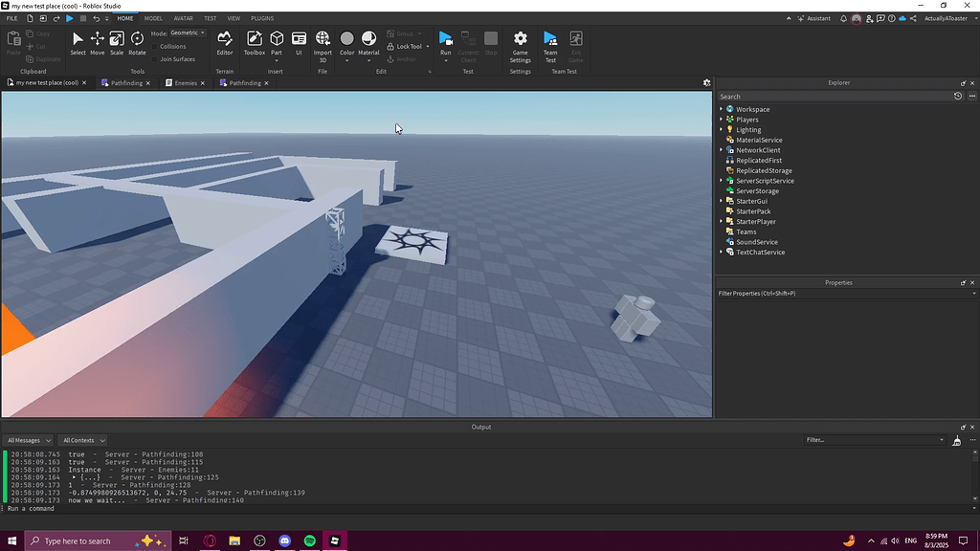Click the collaborate/invite user icon

[x=869, y=19]
